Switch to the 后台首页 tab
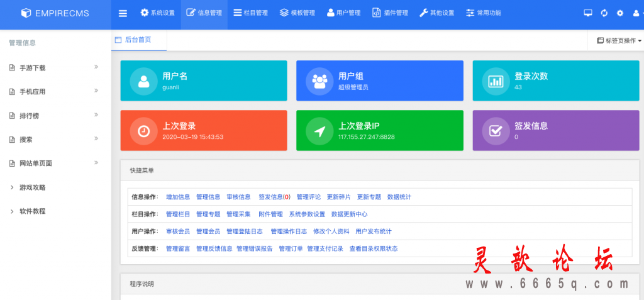Viewport: 644px width, 300px height. [139, 40]
